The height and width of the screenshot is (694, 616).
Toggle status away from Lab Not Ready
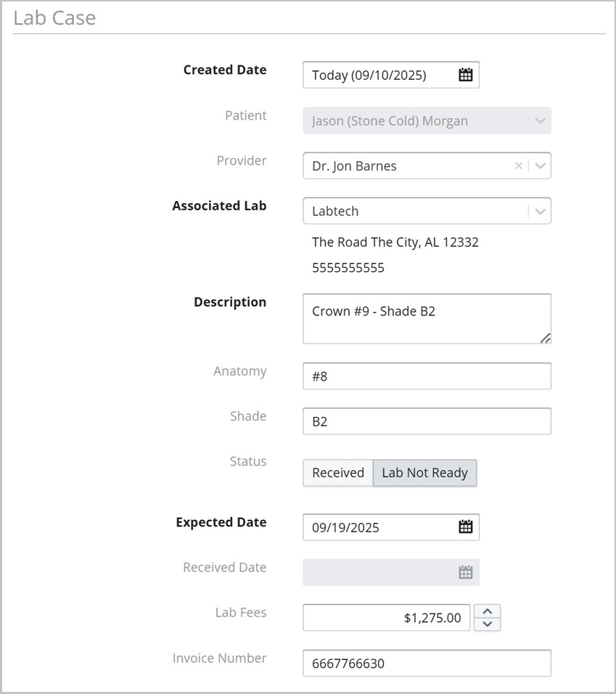tap(337, 472)
